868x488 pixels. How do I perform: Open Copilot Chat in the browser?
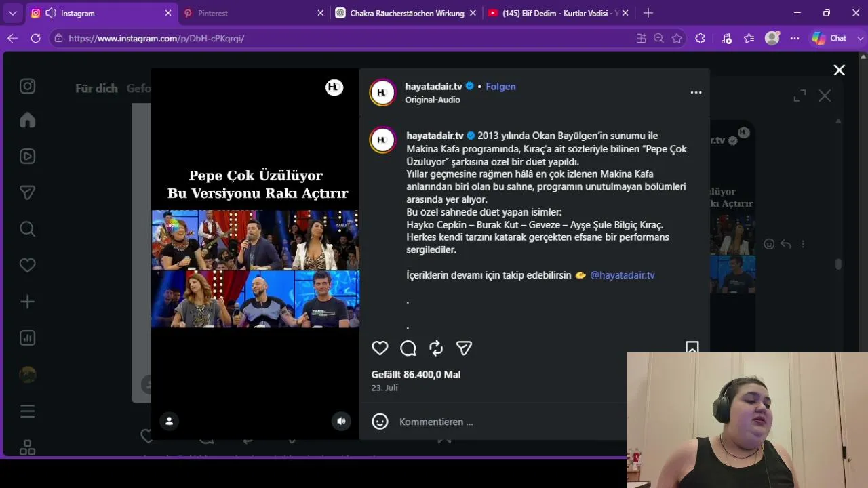point(830,39)
